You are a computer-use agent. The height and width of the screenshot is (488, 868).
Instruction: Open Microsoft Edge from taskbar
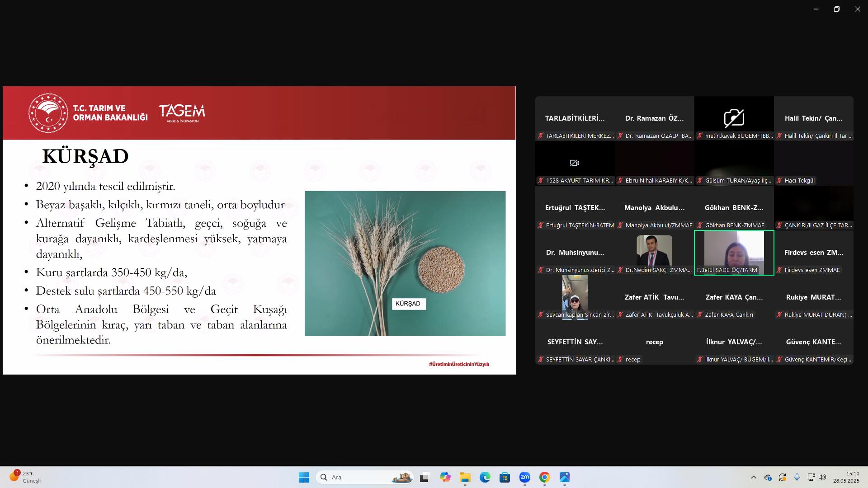tap(485, 477)
